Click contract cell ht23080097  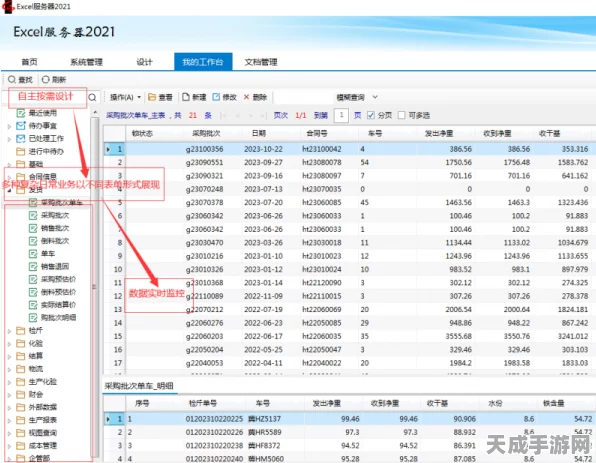[322, 176]
